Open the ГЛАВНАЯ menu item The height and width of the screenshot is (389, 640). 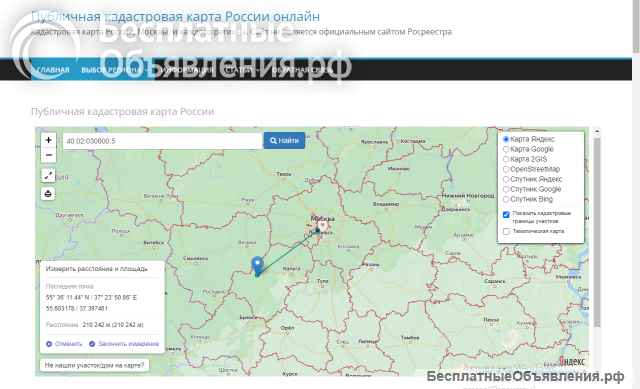[x=53, y=70]
